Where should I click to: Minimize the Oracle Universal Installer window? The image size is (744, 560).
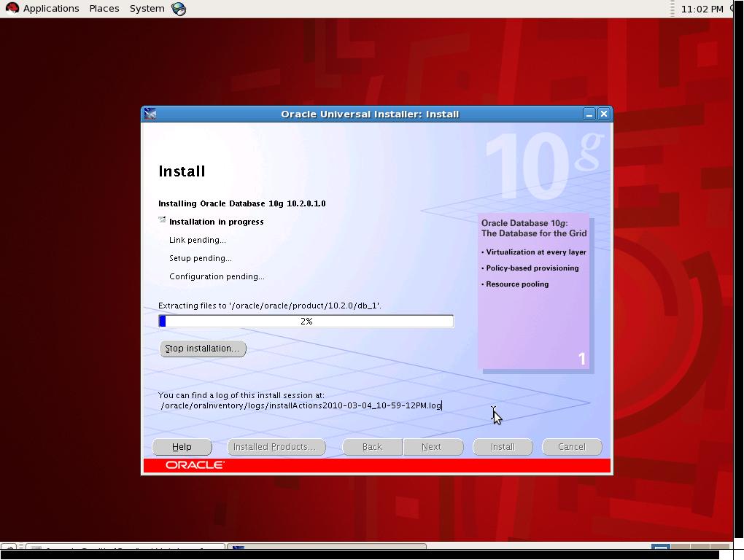pyautogui.click(x=589, y=114)
